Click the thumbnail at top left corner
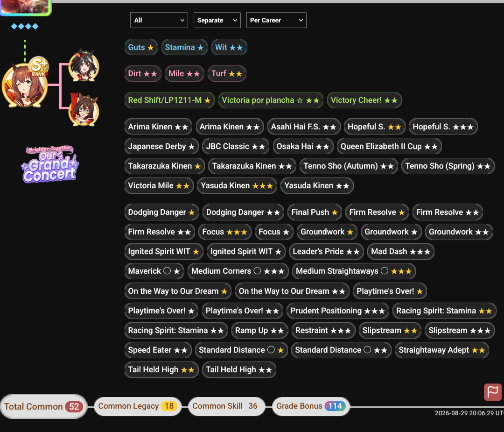 point(26,7)
